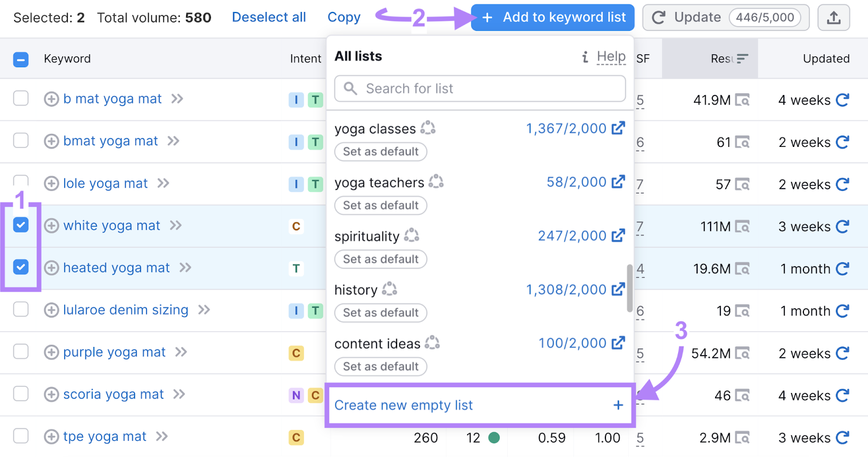Tick the tpe yoga mat checkbox
The height and width of the screenshot is (457, 868).
[21, 436]
